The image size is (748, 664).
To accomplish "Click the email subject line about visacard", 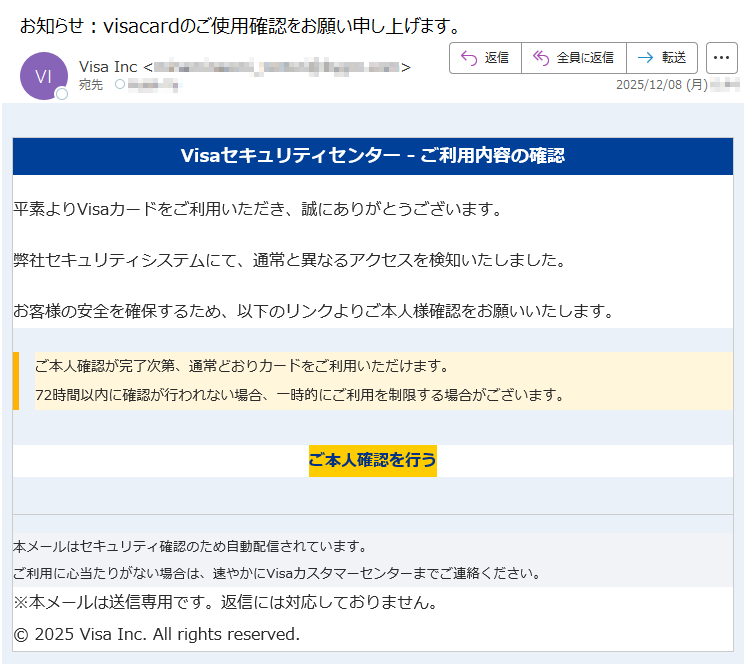I will pos(240,25).
